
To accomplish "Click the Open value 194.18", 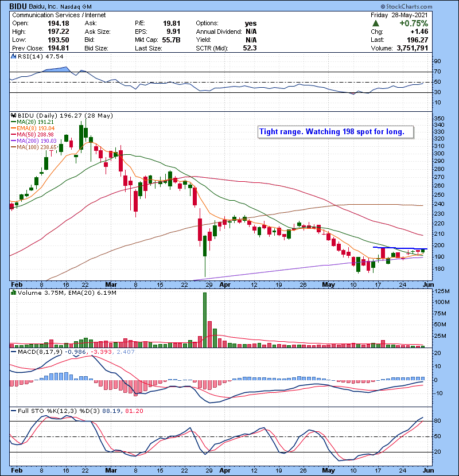I will tap(59, 24).
